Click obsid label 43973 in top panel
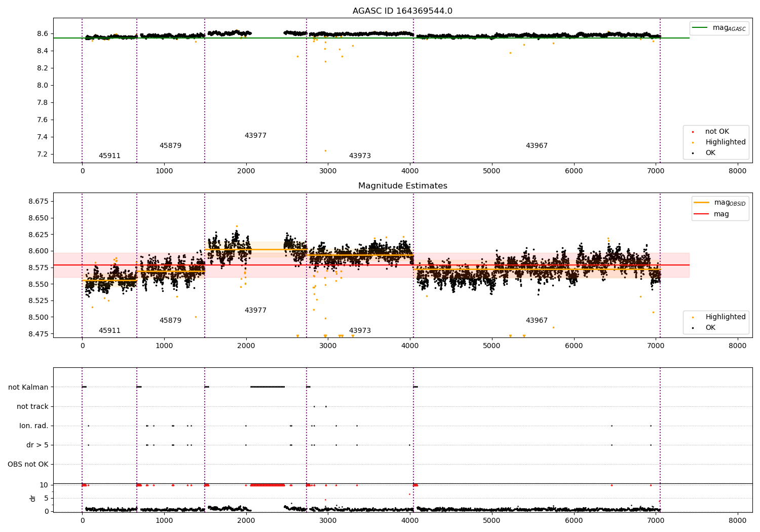The image size is (760, 532). (x=360, y=156)
